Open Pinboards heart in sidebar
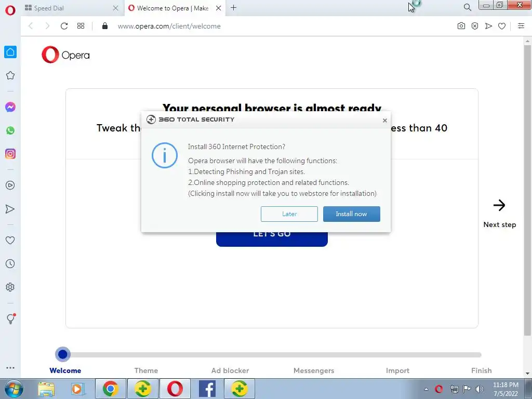The image size is (532, 399). 10,240
